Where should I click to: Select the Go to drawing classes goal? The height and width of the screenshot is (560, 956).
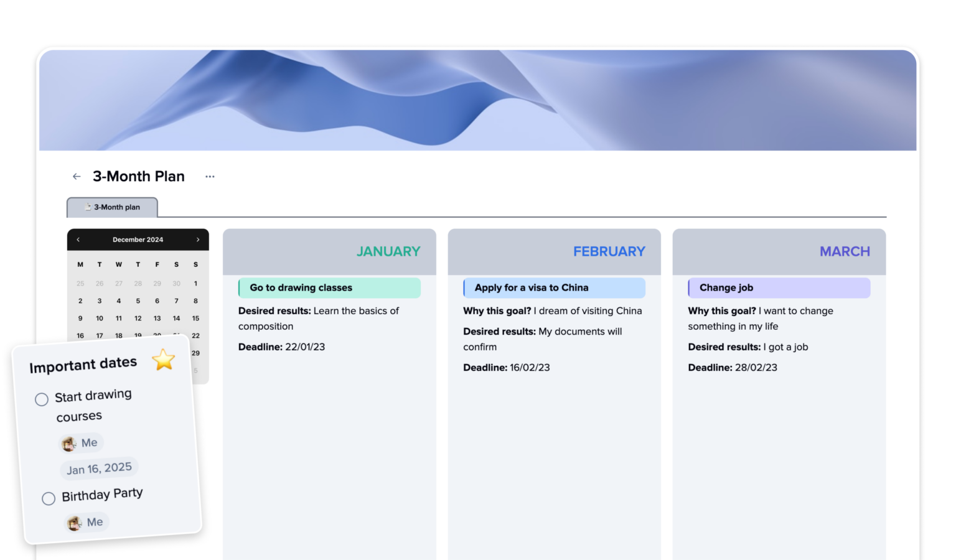(301, 287)
